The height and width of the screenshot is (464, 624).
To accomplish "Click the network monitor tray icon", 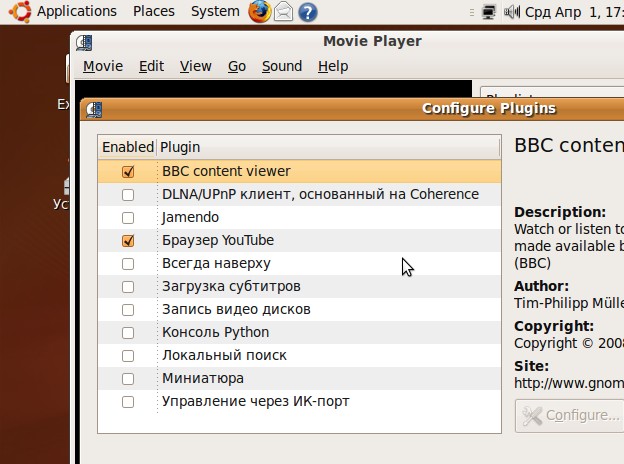I will coord(489,12).
